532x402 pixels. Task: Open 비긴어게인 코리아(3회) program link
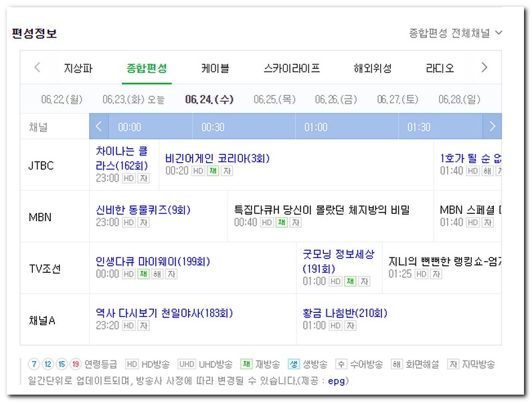(217, 158)
